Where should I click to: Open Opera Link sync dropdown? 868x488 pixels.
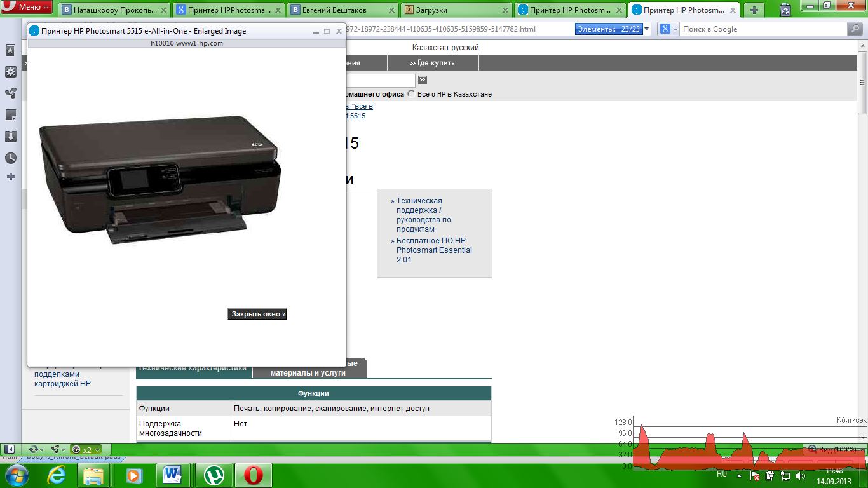pos(36,449)
